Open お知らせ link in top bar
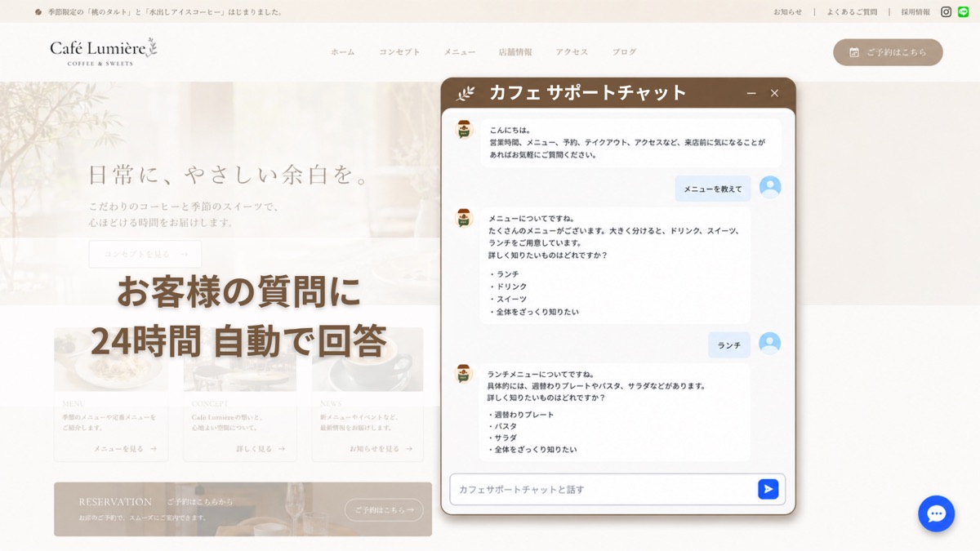The height and width of the screenshot is (551, 980). pos(788,12)
